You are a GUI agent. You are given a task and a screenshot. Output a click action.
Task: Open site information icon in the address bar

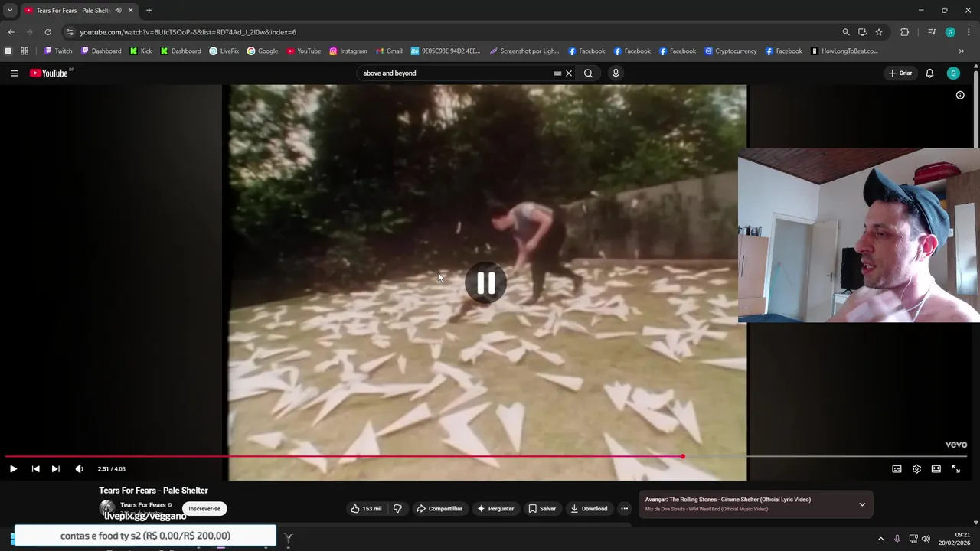pos(69,32)
